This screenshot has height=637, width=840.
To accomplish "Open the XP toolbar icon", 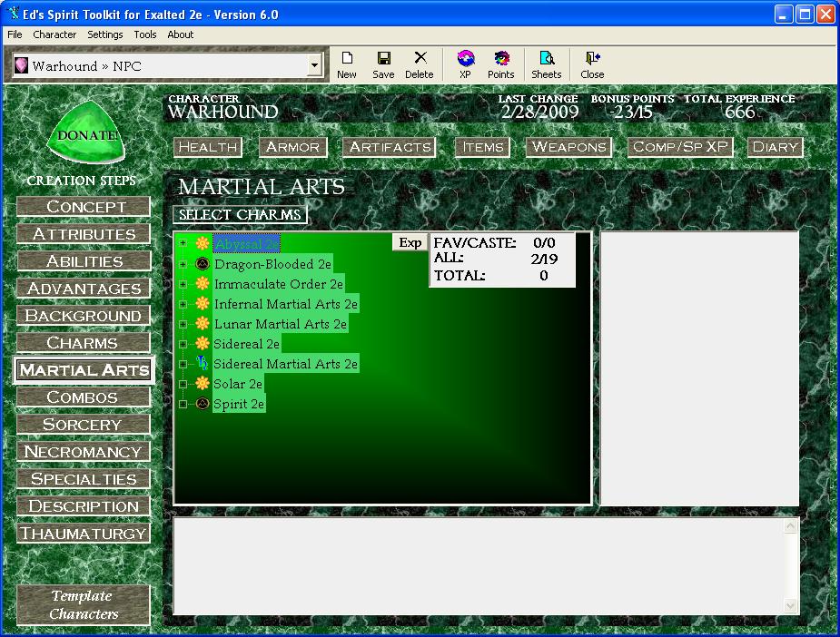I will point(466,65).
